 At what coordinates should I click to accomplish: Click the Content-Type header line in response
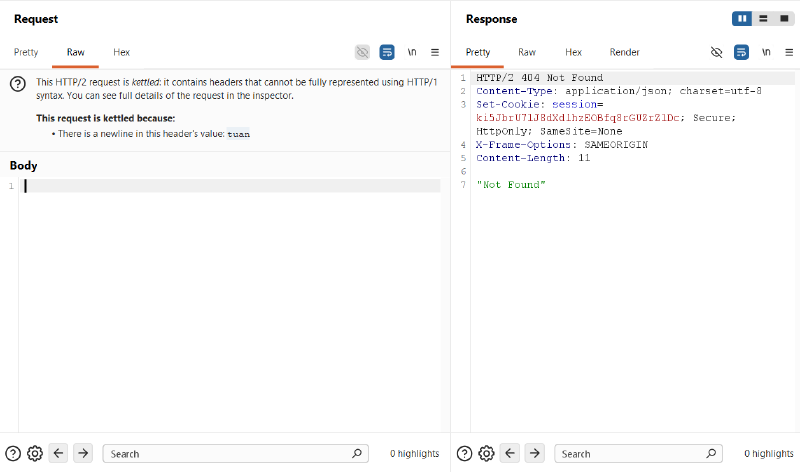click(619, 91)
